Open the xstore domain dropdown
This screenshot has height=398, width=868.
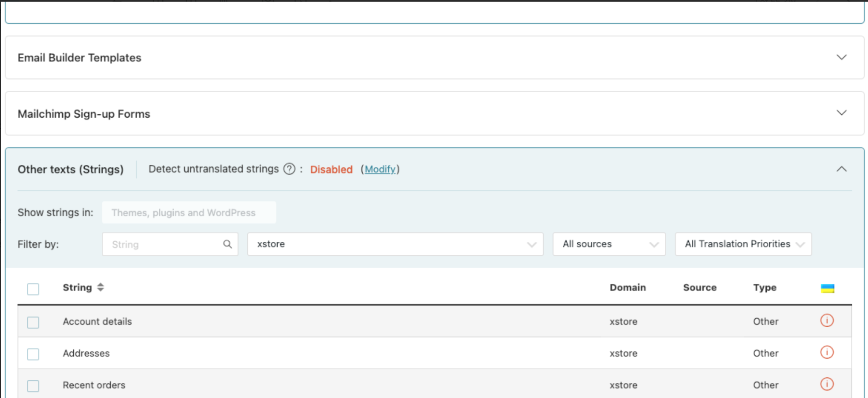[x=395, y=244]
